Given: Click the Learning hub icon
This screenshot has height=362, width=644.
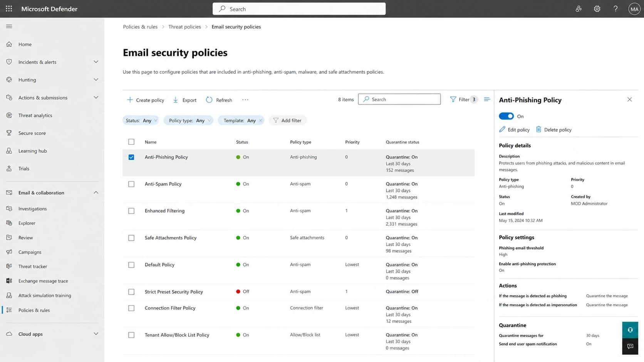Looking at the screenshot, I should point(9,151).
